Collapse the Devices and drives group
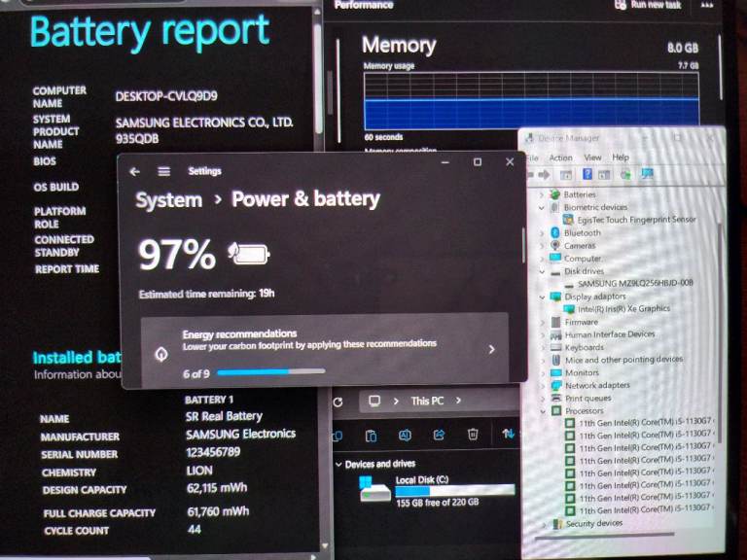The width and height of the screenshot is (747, 560). [x=338, y=465]
